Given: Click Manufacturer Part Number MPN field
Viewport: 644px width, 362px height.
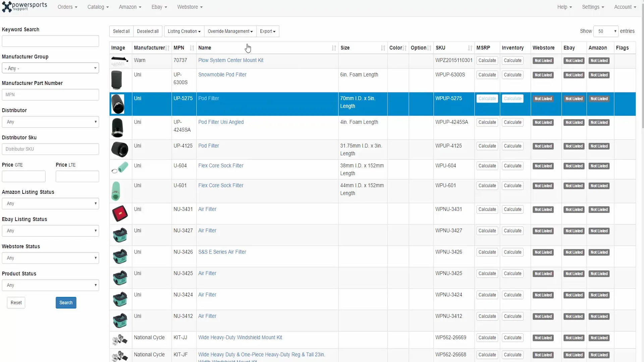Looking at the screenshot, I should point(50,95).
